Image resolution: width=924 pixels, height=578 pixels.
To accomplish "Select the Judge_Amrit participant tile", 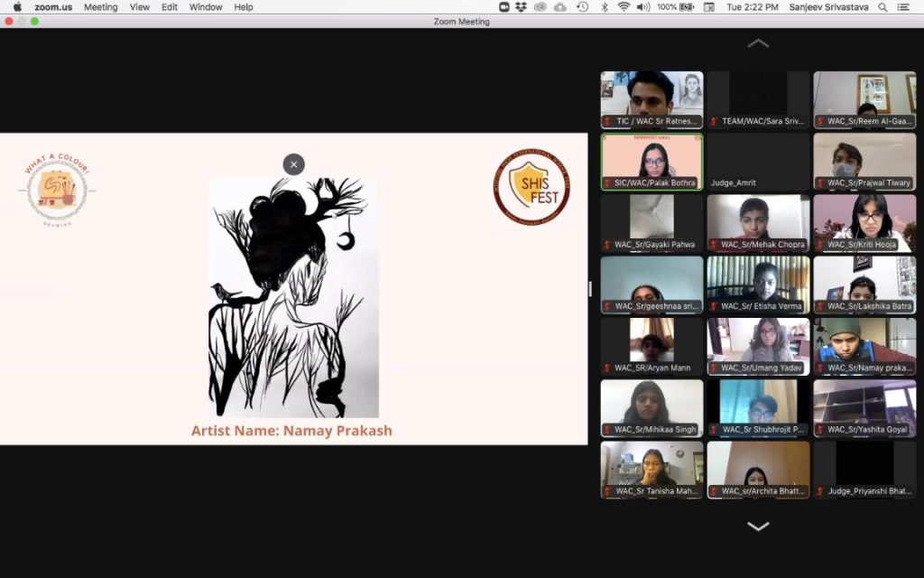I will point(758,163).
